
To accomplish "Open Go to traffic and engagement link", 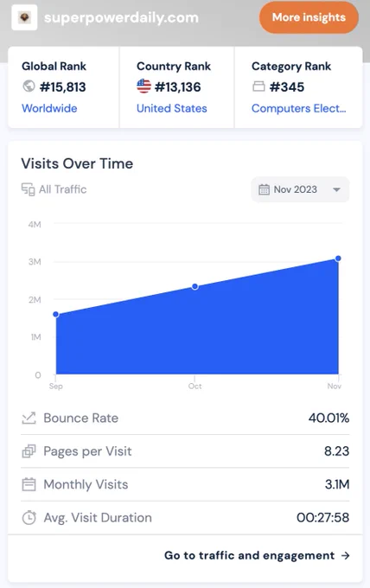I will (257, 555).
